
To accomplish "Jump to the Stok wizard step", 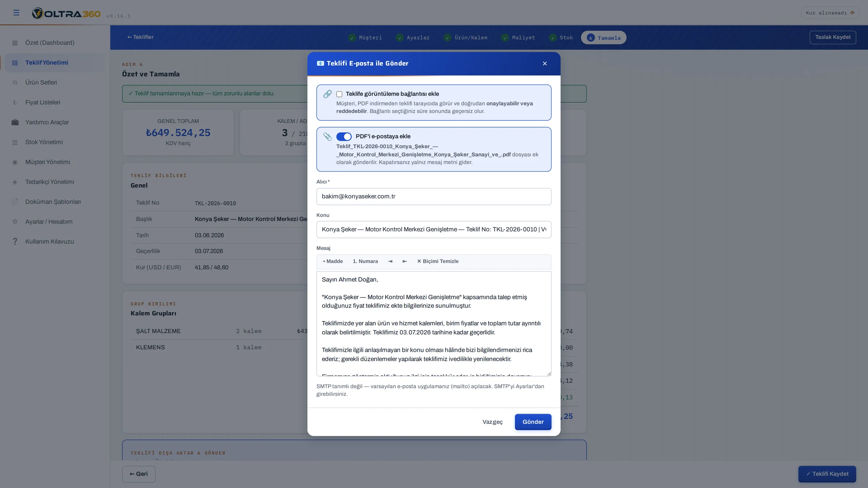I will [561, 38].
